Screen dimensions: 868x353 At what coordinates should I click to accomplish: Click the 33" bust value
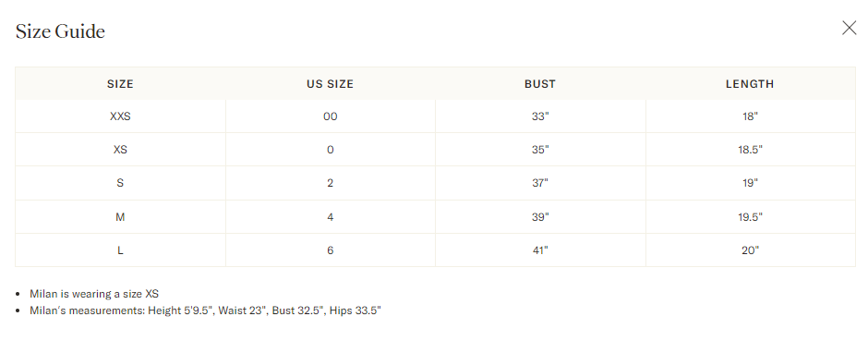pyautogui.click(x=540, y=116)
